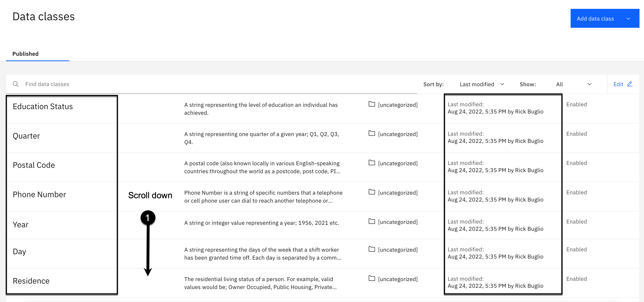Click the Edit pencil icon
Viewport: 644px width, 302px height.
630,84
